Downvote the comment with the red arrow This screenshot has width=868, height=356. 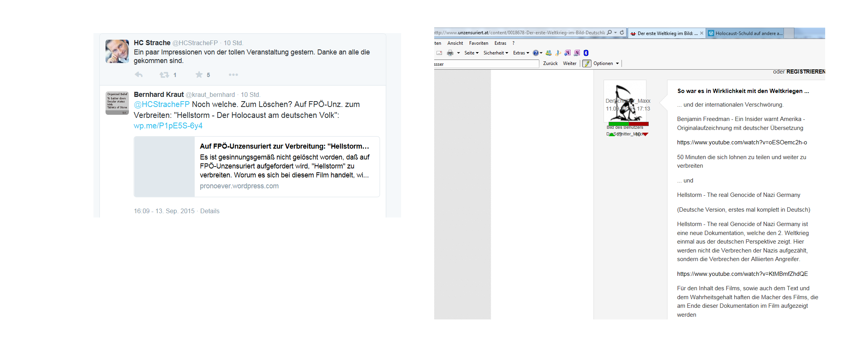[645, 134]
